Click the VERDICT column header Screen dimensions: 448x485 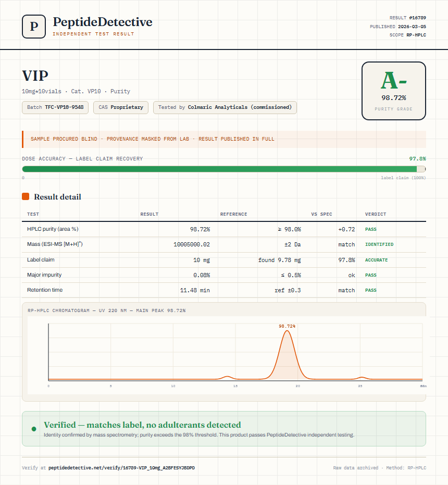(x=376, y=214)
